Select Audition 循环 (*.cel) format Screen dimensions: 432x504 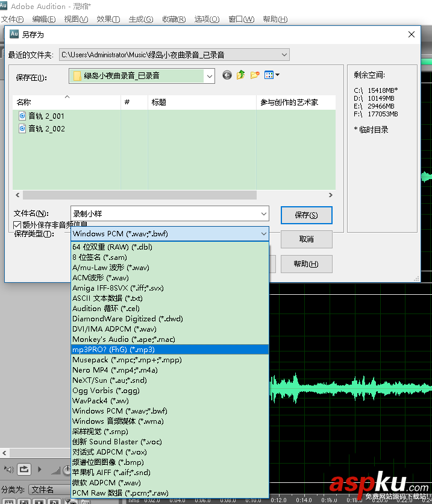click(169, 309)
